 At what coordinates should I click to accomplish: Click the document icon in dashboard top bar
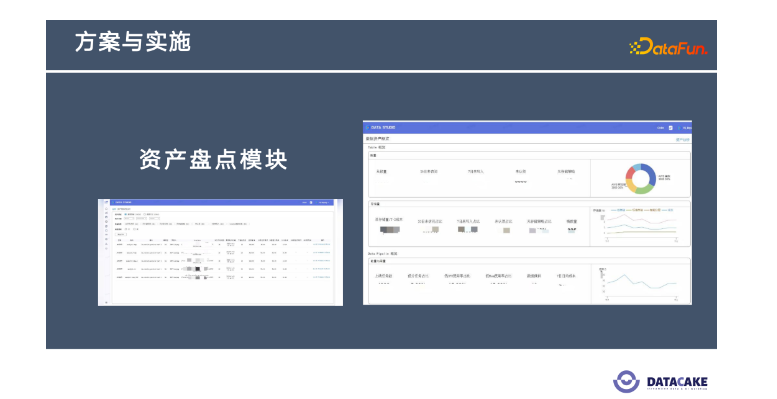click(670, 127)
